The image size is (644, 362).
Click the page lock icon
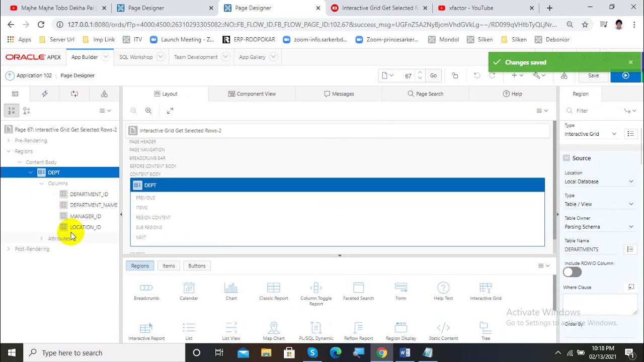pyautogui.click(x=455, y=75)
